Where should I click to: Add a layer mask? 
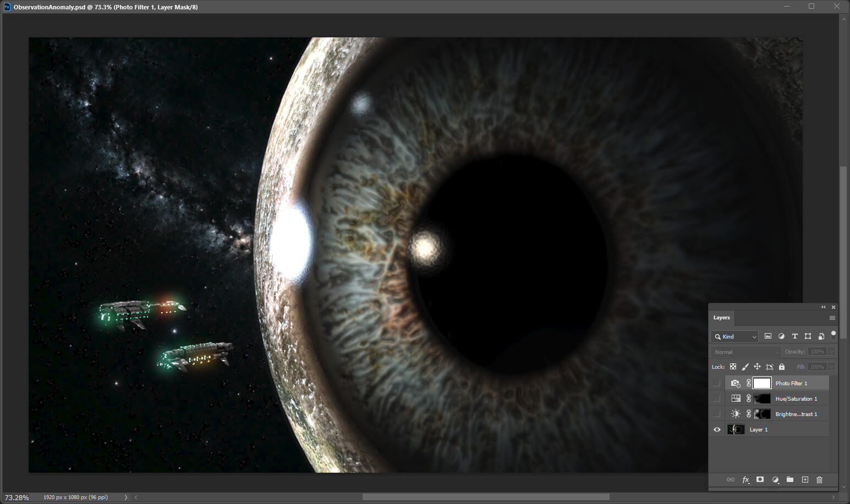click(760, 480)
